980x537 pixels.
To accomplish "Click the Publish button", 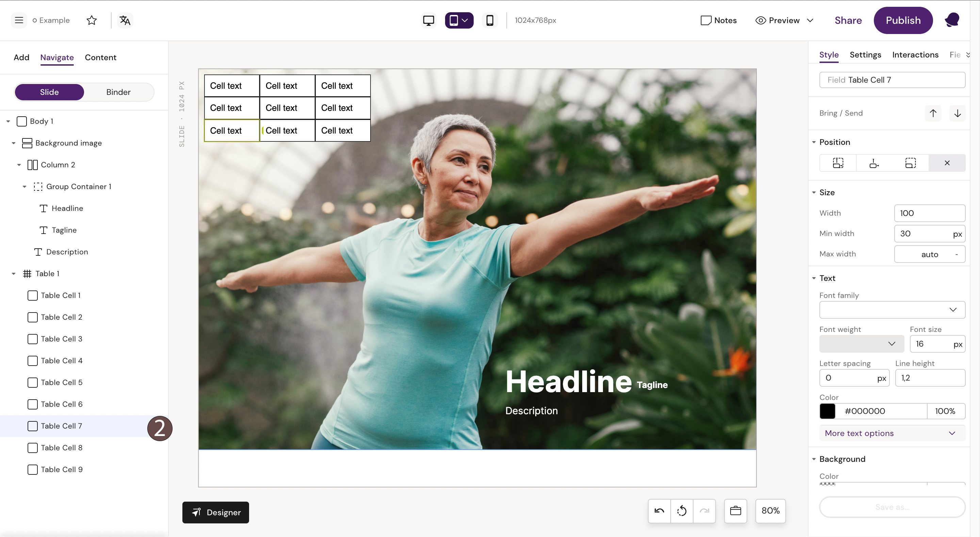I will tap(903, 20).
